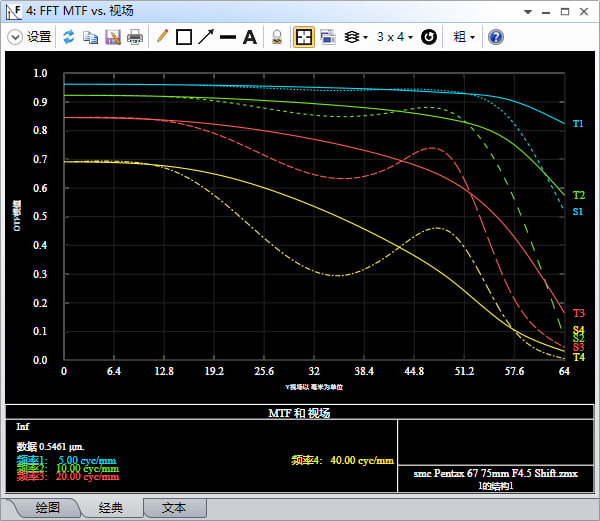Click the print icon

pos(134,37)
